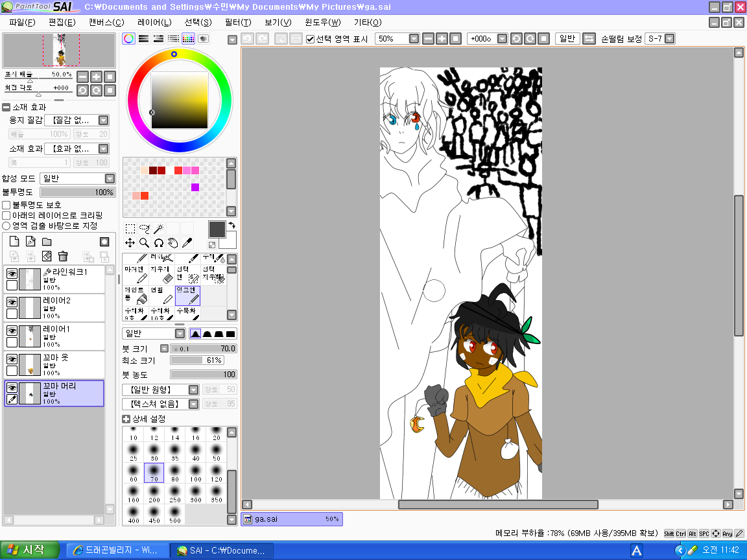This screenshot has height=560, width=747.
Task: Uncheck 선택 영역 표시 checkbox
Action: pos(310,39)
